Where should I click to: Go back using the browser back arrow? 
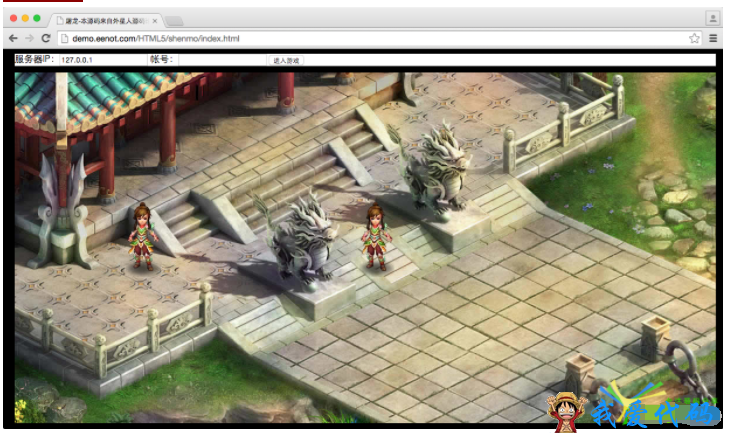[x=13, y=38]
